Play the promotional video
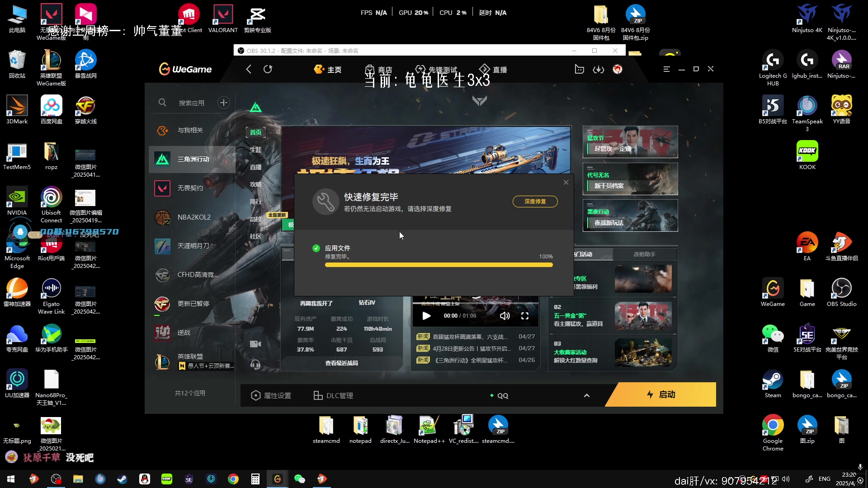This screenshot has height=488, width=868. pos(426,316)
